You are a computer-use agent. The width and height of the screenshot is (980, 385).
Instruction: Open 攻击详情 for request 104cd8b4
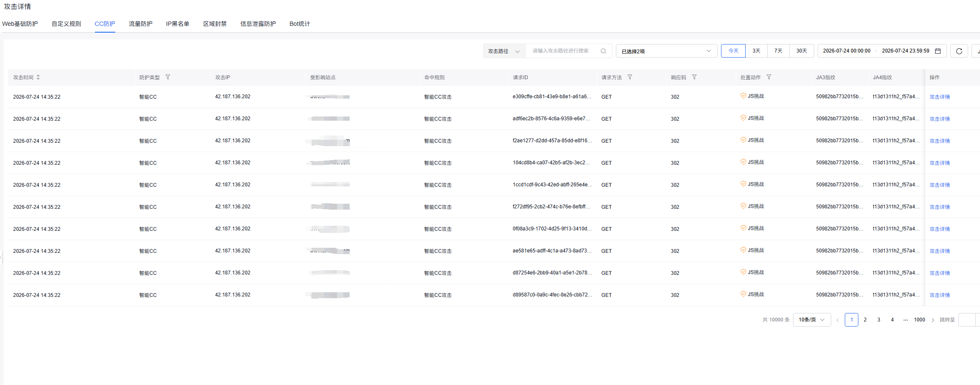[940, 163]
